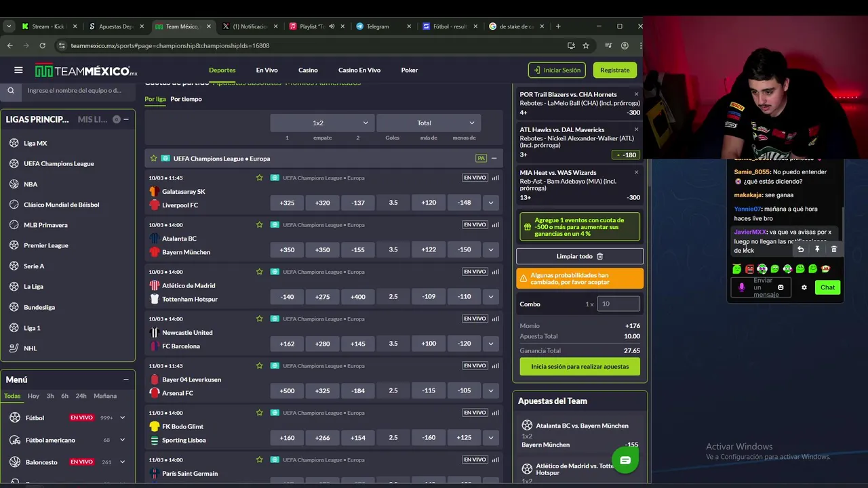Filter events by Hoy tab
Viewport: 868px width, 488px height.
pyautogui.click(x=33, y=396)
